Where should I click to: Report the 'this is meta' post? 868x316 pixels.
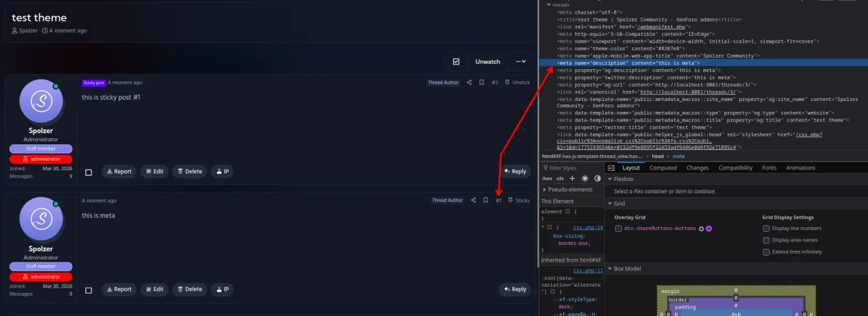119,290
